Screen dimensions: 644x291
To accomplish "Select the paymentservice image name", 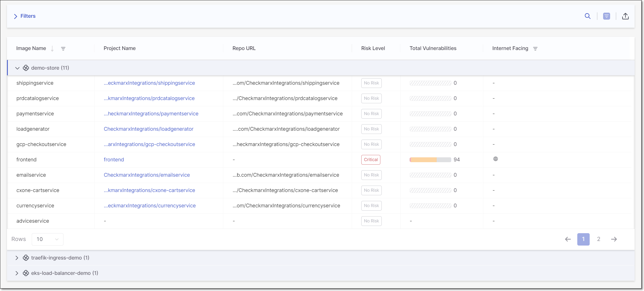I will (x=35, y=114).
